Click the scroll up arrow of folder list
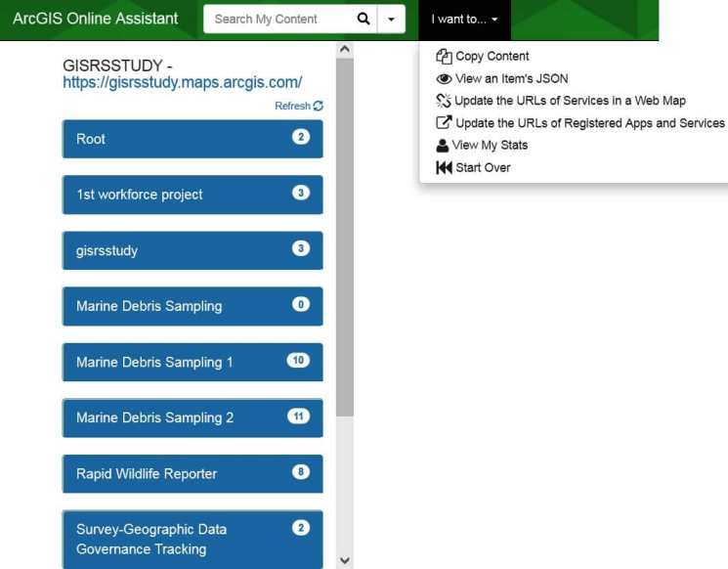Image resolution: width=728 pixels, height=569 pixels. 345,49
